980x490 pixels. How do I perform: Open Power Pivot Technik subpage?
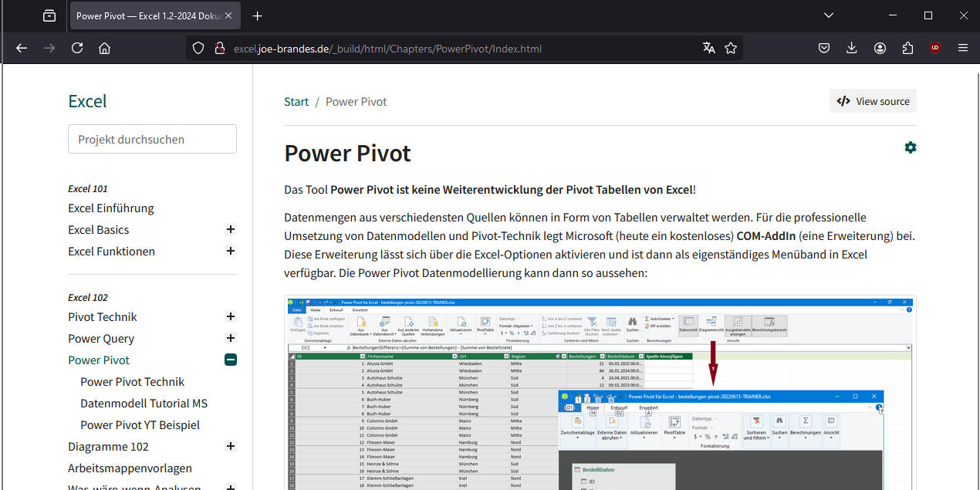(x=132, y=382)
